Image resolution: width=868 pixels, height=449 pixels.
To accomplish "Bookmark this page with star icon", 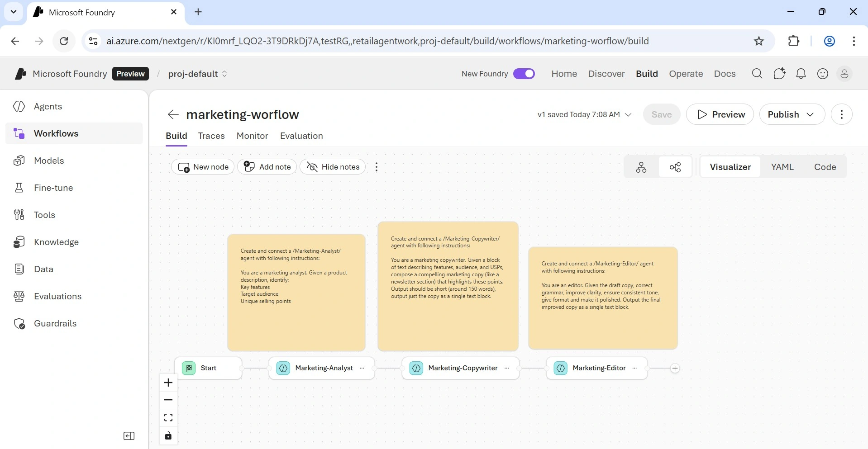I will pyautogui.click(x=759, y=41).
